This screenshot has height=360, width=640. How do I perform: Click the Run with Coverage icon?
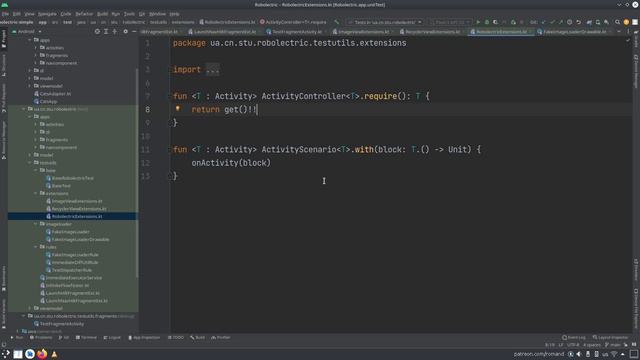495,22
